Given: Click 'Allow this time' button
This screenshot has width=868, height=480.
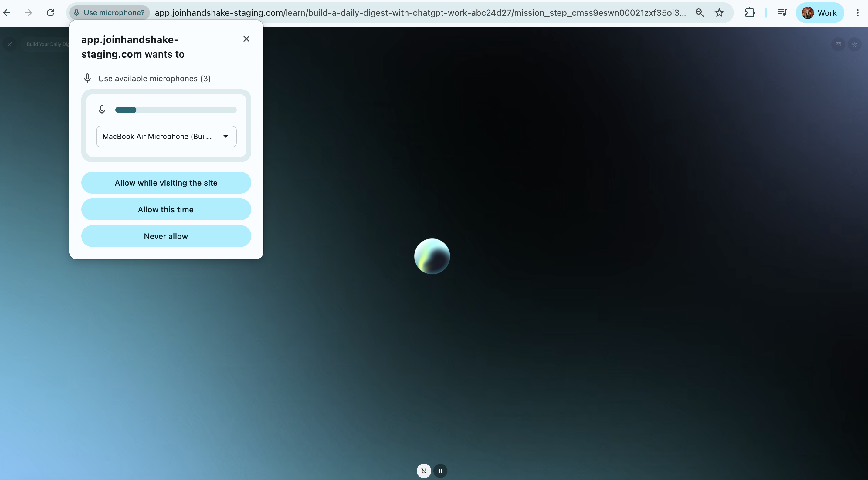Looking at the screenshot, I should click(166, 210).
